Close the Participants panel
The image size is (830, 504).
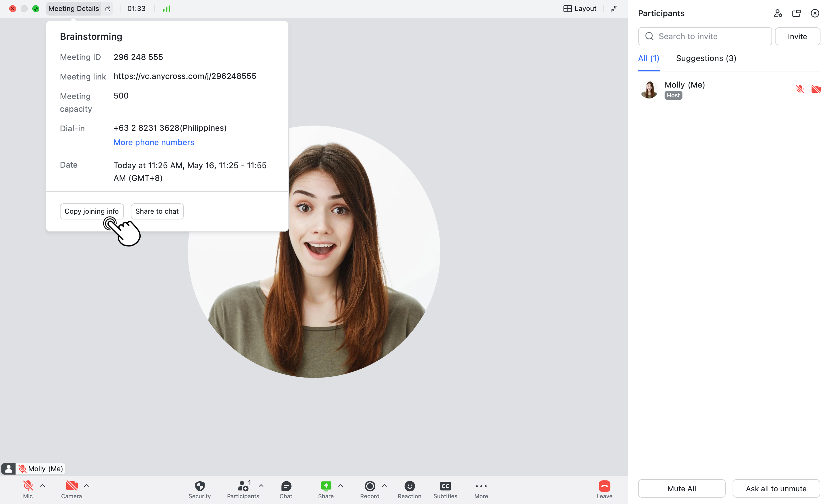coord(815,14)
